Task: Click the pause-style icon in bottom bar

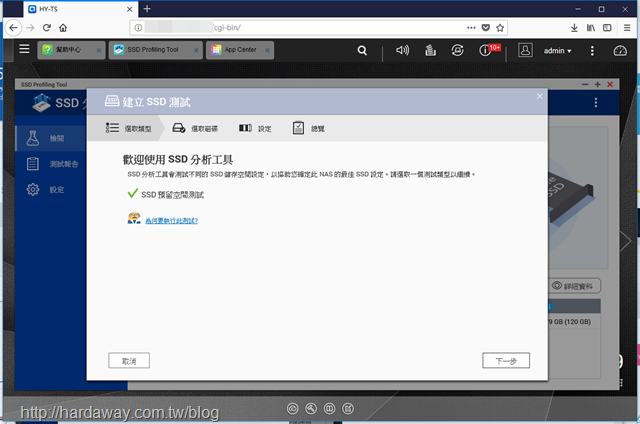Action: tap(329, 408)
